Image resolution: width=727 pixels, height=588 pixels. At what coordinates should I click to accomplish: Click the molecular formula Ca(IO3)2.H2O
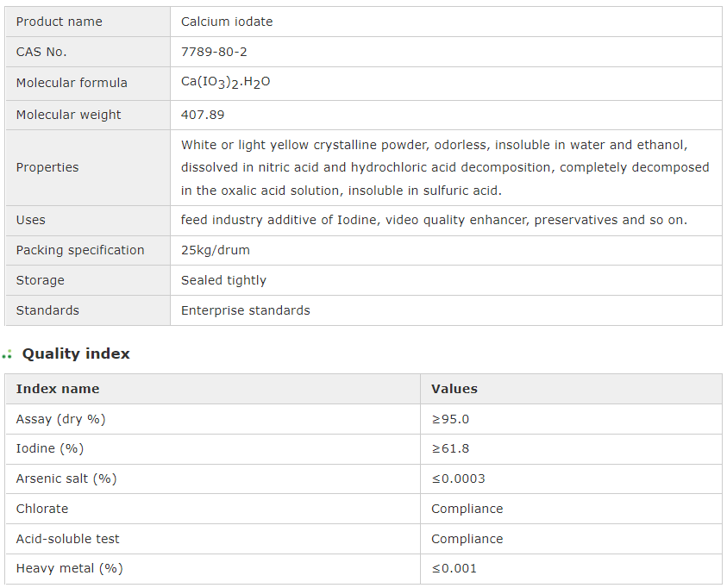(x=225, y=83)
